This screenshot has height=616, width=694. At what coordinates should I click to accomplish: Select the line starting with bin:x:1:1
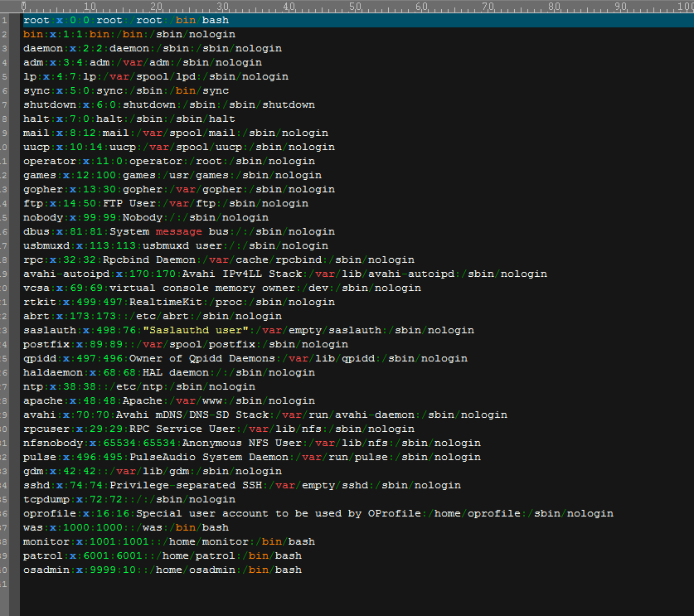(129, 35)
